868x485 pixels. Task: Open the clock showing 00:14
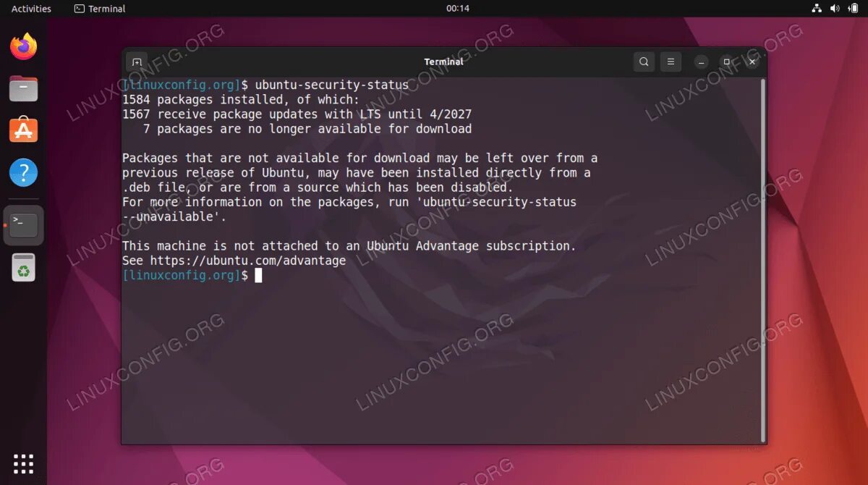point(458,9)
